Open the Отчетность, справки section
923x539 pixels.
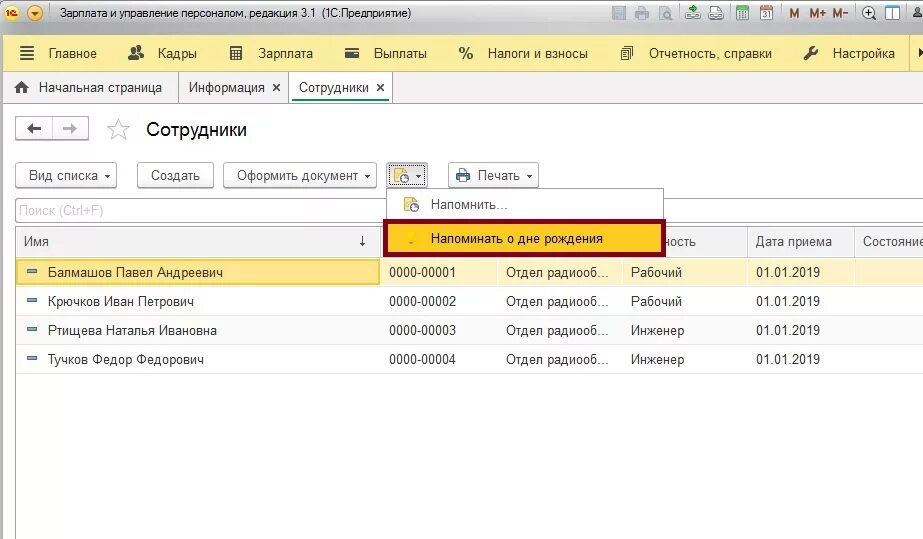[696, 54]
